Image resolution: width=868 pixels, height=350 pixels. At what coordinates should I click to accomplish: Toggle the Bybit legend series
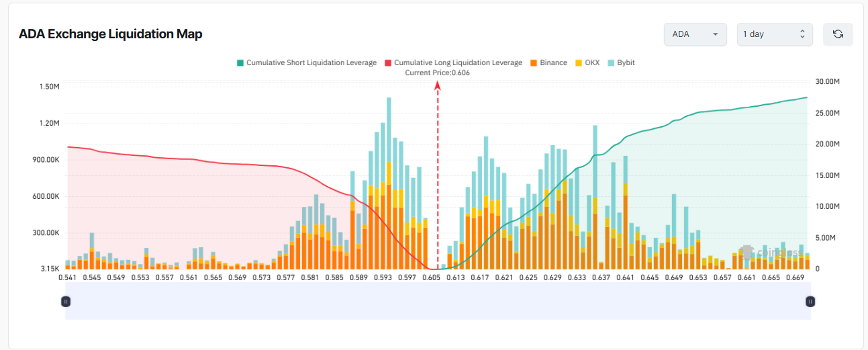621,62
